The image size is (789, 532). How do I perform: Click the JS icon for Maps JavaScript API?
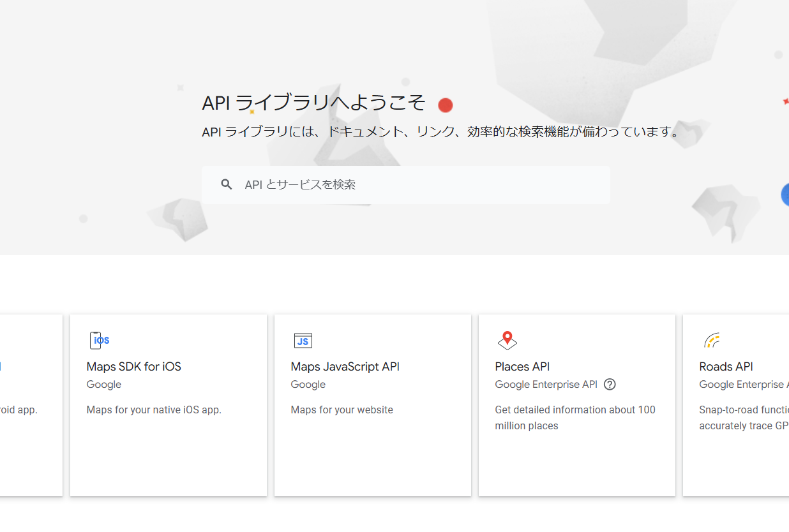point(303,341)
